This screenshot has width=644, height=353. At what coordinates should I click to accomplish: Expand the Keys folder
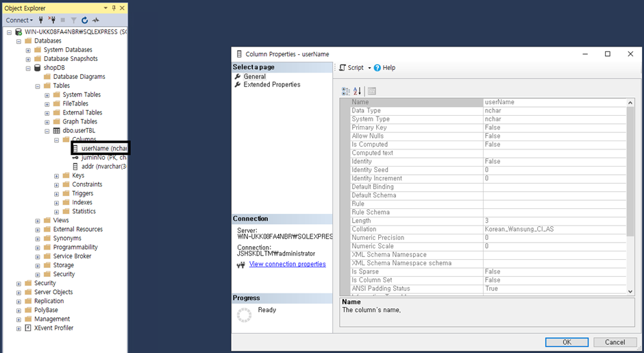56,176
